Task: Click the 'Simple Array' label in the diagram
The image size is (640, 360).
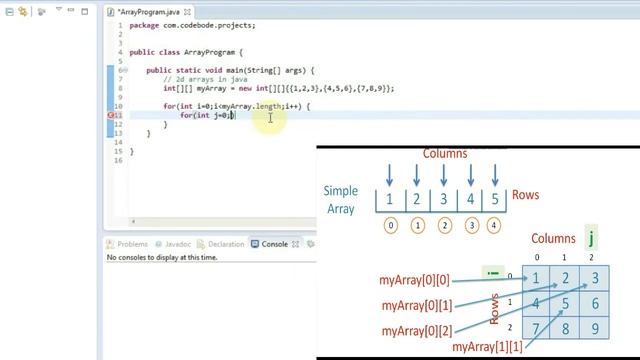Action: coord(341,200)
